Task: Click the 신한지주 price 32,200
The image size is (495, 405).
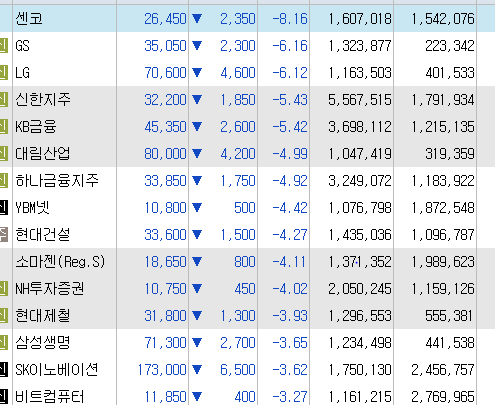Action: coord(165,100)
